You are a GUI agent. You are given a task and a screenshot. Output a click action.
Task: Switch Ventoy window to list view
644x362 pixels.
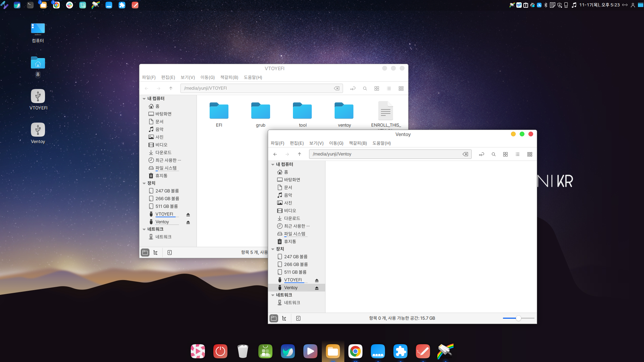(x=517, y=154)
